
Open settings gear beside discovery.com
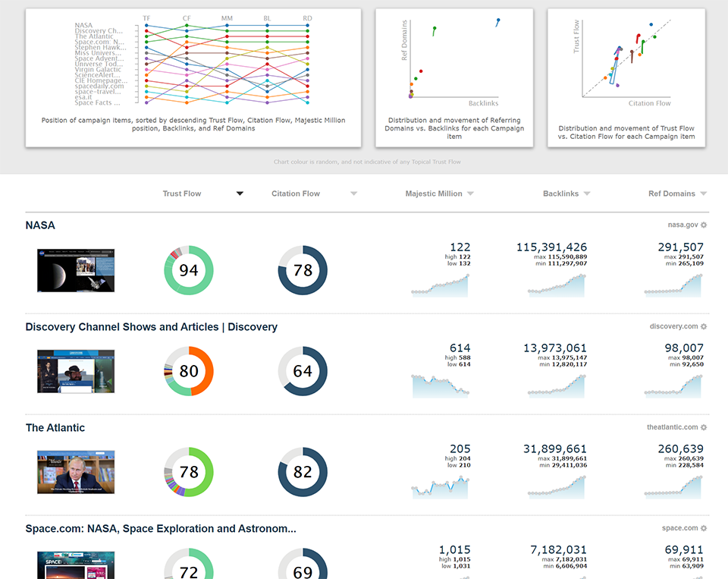[x=704, y=326]
